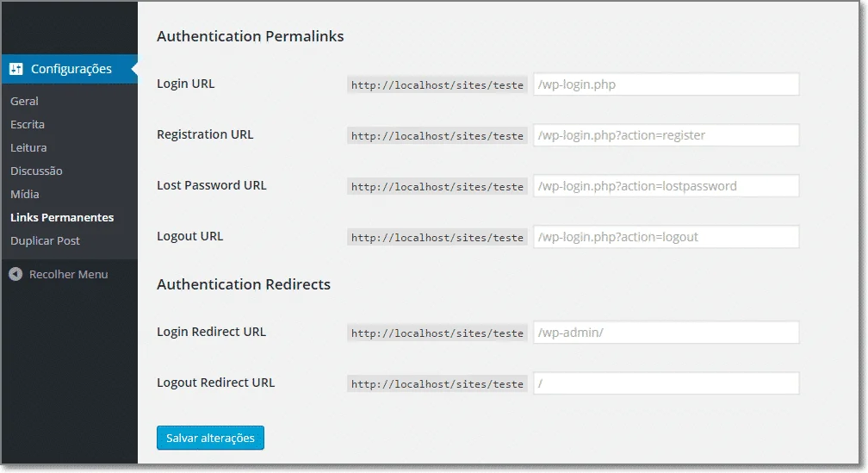Open the Configurações menu
This screenshot has height=473, width=868.
[x=69, y=69]
